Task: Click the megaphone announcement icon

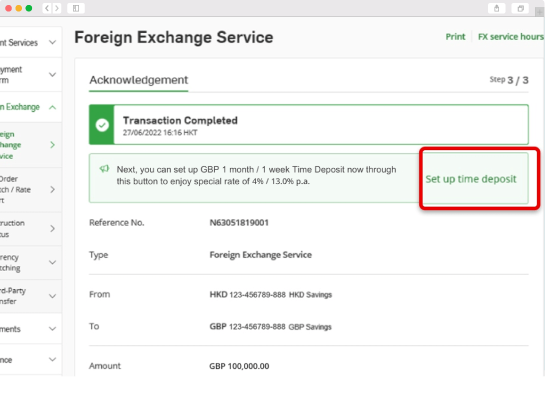Action: click(x=104, y=169)
